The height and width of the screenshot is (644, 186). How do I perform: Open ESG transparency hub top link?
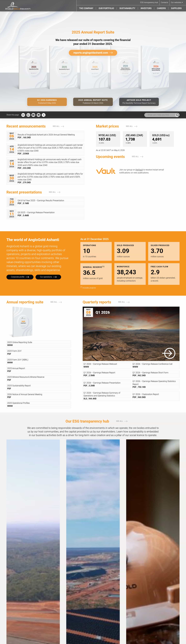(149, 2)
